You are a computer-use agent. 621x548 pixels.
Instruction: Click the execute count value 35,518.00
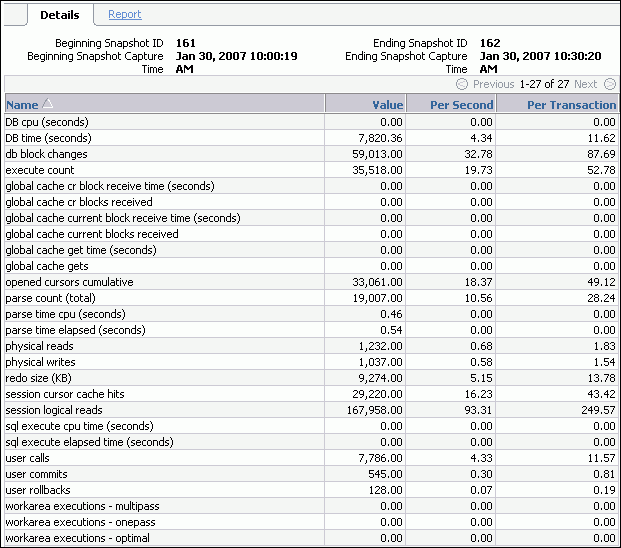pyautogui.click(x=373, y=170)
